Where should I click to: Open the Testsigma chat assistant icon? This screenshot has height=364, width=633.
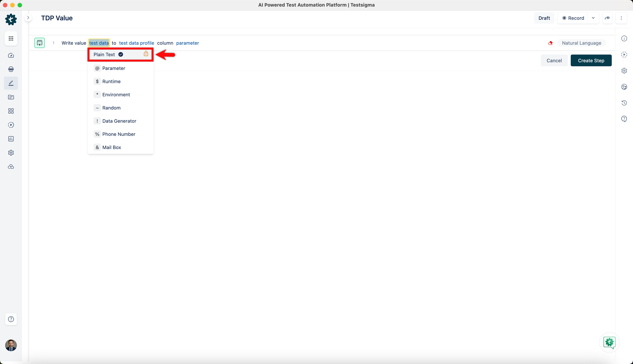[x=609, y=342]
